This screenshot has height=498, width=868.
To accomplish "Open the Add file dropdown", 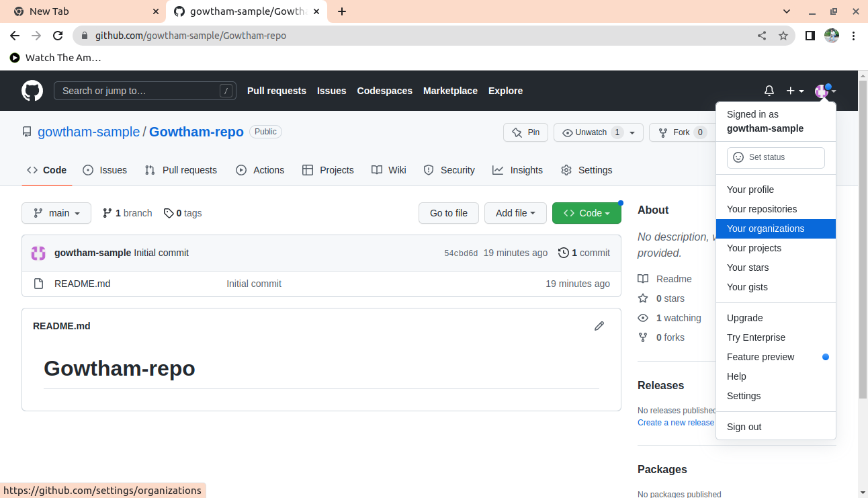I will (515, 213).
